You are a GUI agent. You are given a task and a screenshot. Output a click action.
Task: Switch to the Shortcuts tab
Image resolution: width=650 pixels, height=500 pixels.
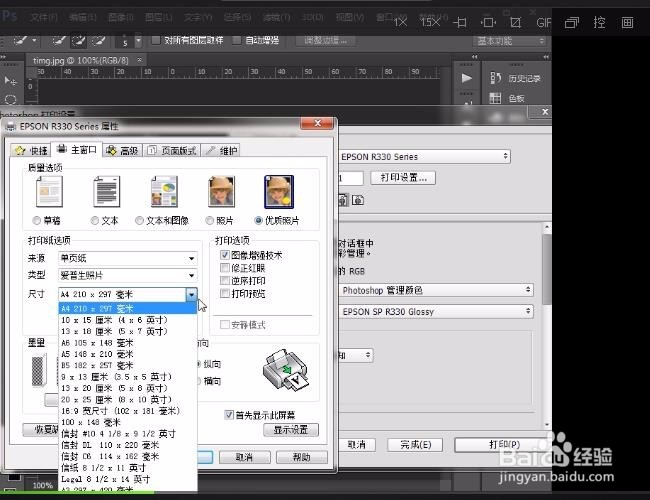pos(31,150)
